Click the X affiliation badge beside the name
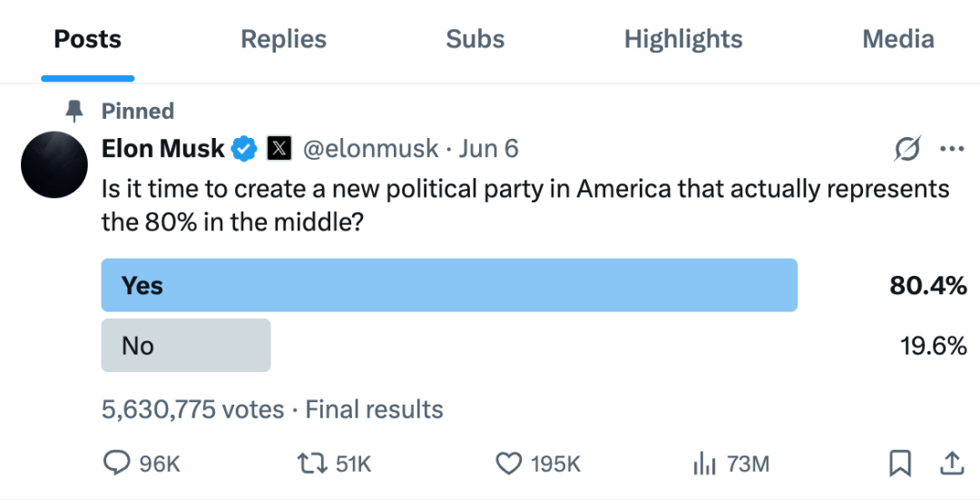The image size is (980, 500). (x=279, y=149)
